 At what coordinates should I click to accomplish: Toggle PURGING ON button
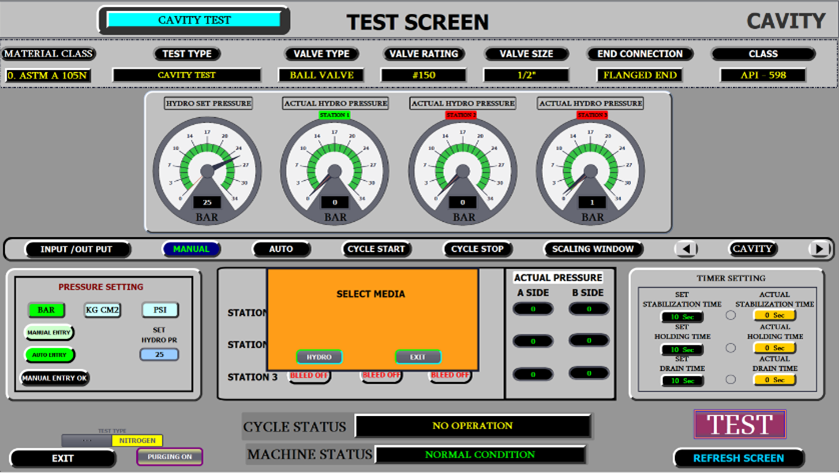click(170, 456)
